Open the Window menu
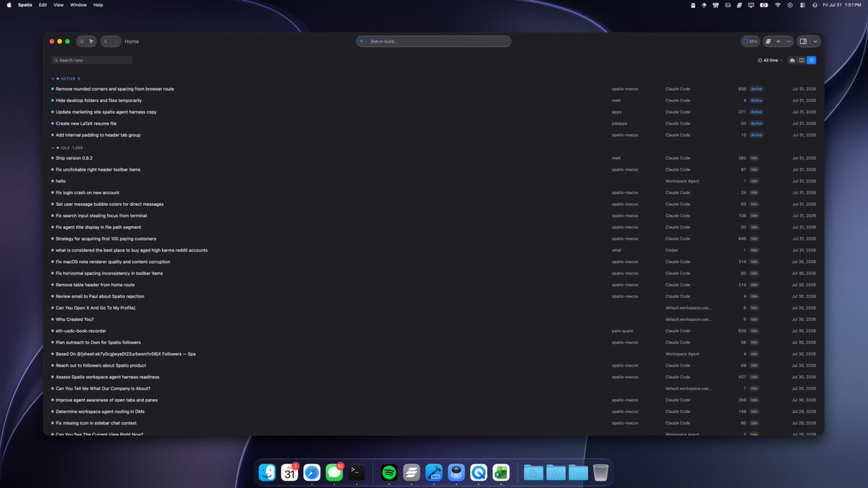Screen dimensions: 868x488 [x=78, y=4]
